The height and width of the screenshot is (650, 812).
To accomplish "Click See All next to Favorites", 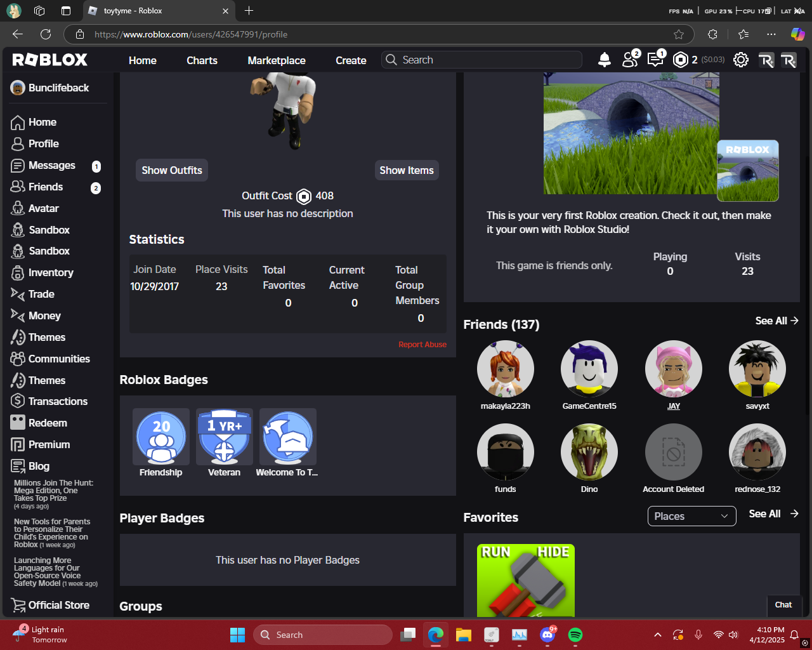I will click(773, 514).
